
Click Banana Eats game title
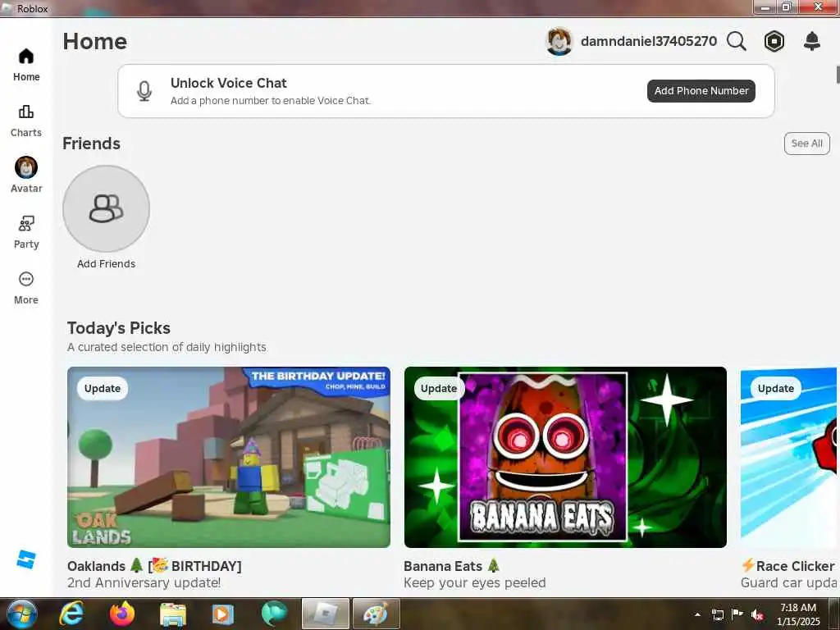pyautogui.click(x=452, y=566)
